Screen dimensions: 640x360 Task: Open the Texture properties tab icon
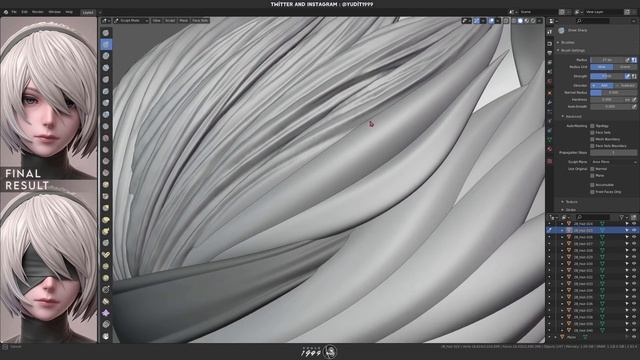pyautogui.click(x=550, y=161)
